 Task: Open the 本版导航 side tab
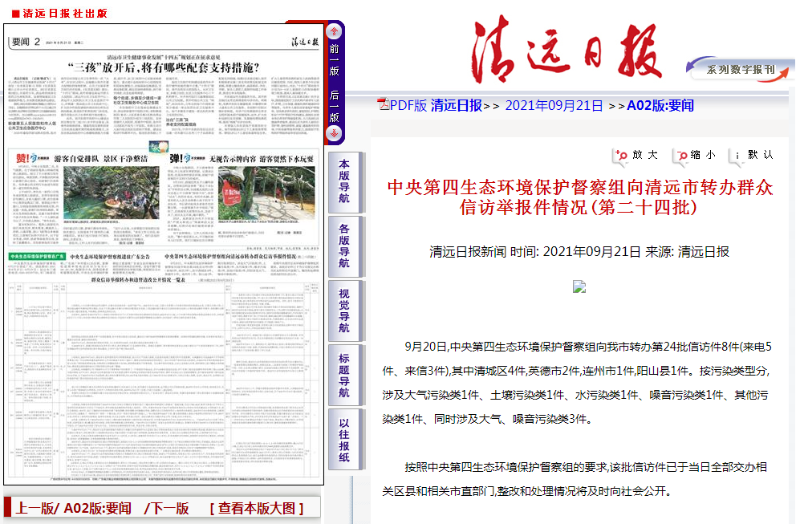pos(344,180)
